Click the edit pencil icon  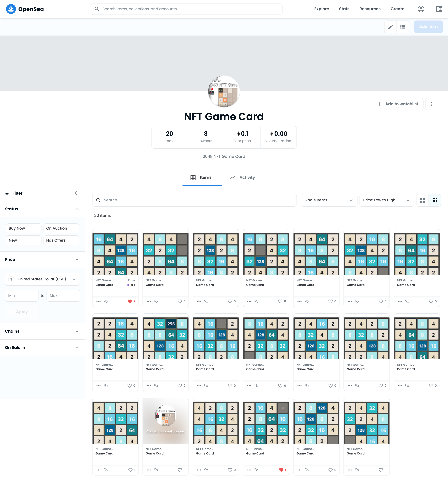coord(390,27)
